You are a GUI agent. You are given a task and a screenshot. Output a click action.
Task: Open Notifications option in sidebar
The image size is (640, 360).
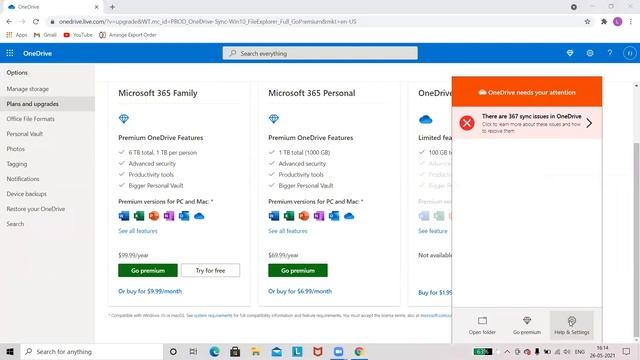coord(23,179)
